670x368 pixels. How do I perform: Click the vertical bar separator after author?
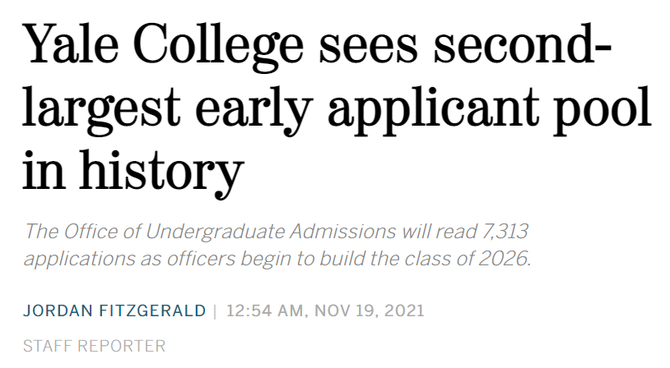215,311
